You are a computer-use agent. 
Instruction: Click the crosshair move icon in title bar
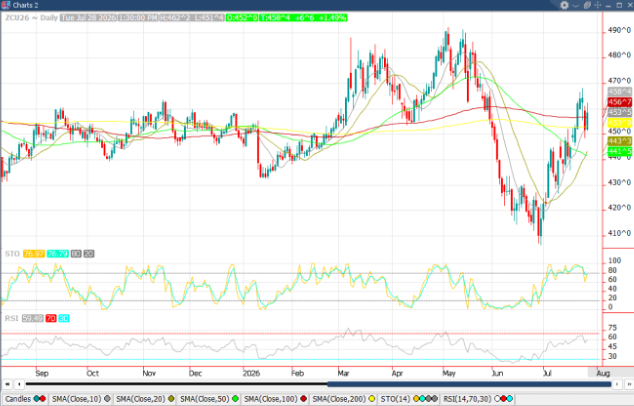598,5
